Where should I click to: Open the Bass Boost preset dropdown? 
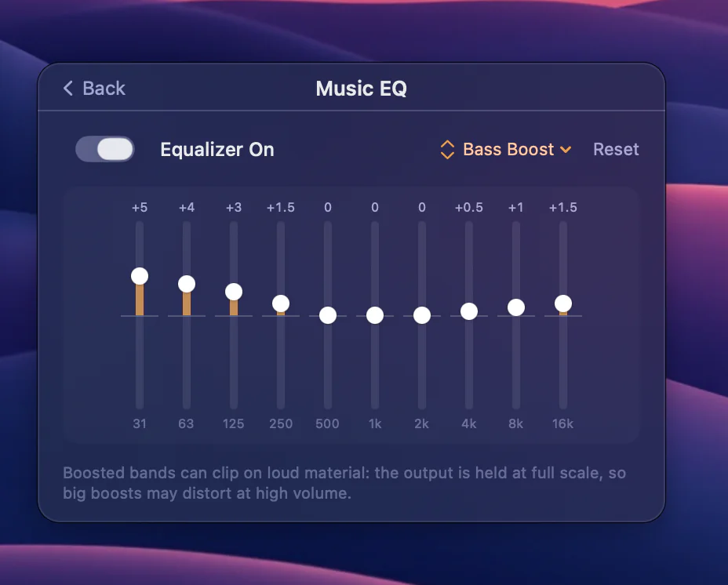click(x=517, y=150)
